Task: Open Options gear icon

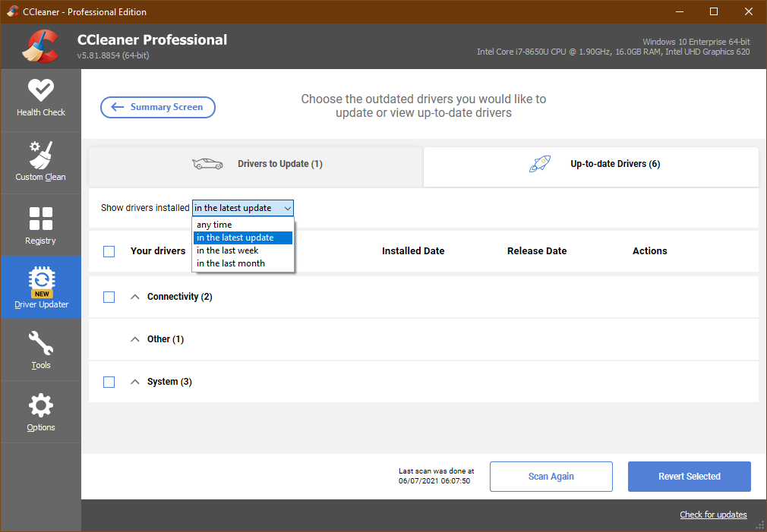Action: (40, 405)
